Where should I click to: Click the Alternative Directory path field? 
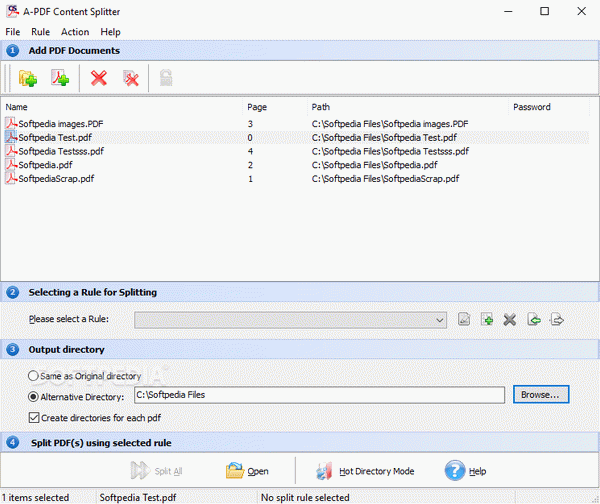[319, 395]
